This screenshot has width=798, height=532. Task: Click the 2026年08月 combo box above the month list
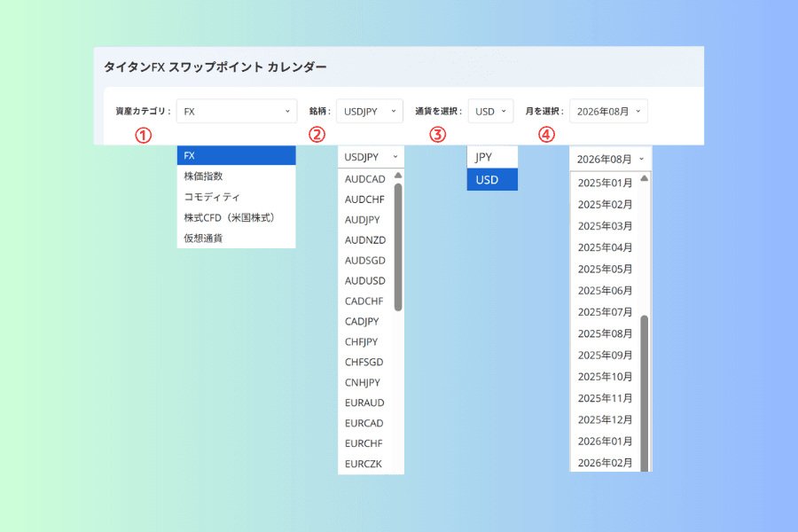pos(610,159)
